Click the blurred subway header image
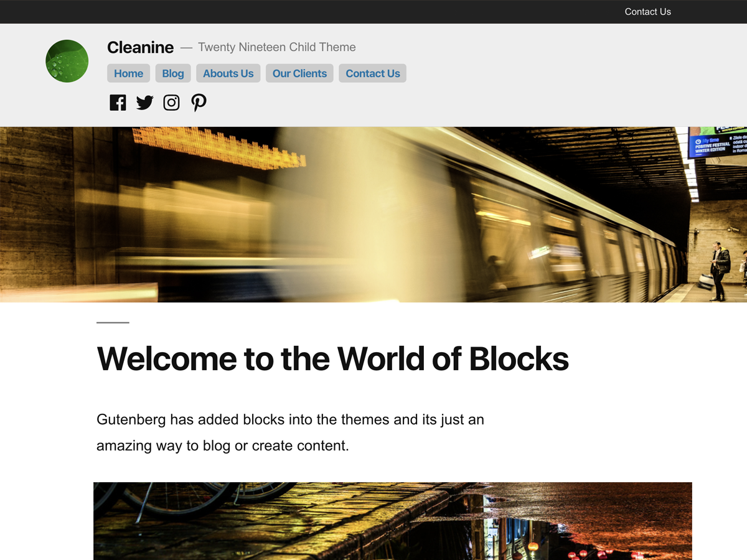The height and width of the screenshot is (560, 747). pyautogui.click(x=374, y=215)
